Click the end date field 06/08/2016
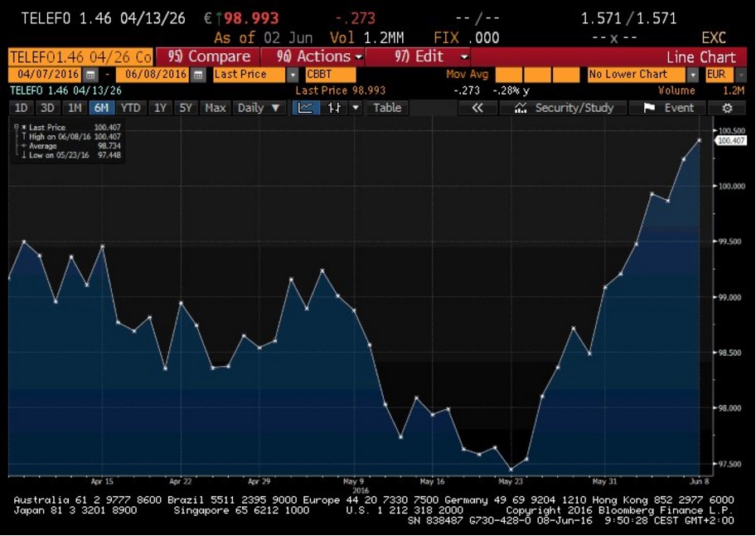The image size is (756, 536). tap(154, 75)
